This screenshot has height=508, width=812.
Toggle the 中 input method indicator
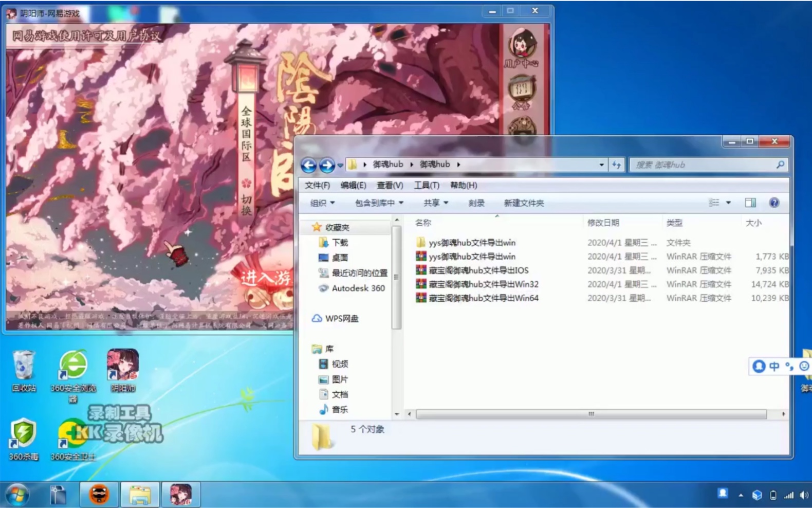(x=774, y=366)
